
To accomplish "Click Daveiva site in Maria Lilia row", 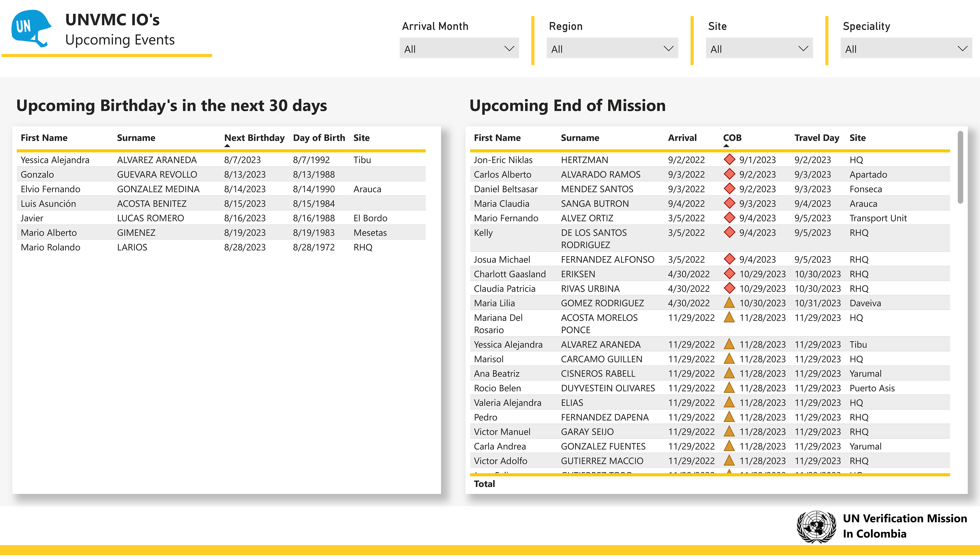I will point(865,303).
